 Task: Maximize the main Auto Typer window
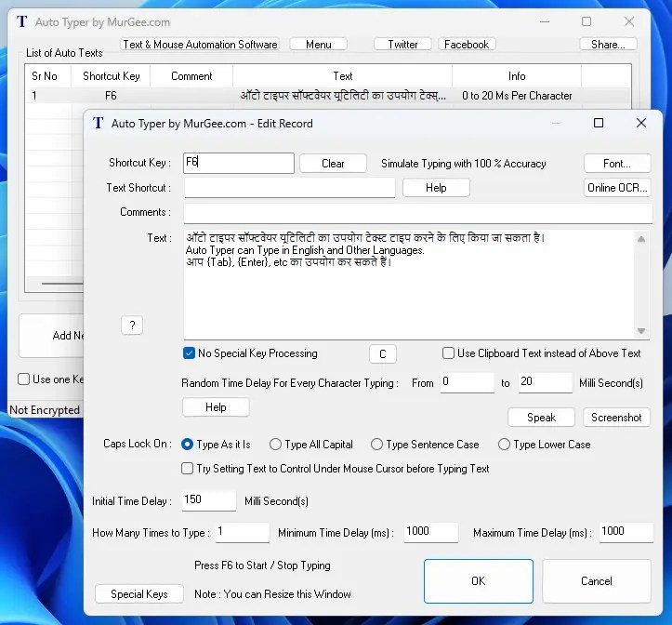pyautogui.click(x=586, y=21)
